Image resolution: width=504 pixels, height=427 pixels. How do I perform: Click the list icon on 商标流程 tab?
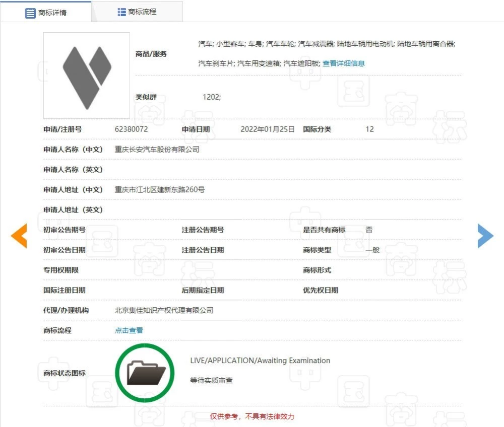point(121,11)
